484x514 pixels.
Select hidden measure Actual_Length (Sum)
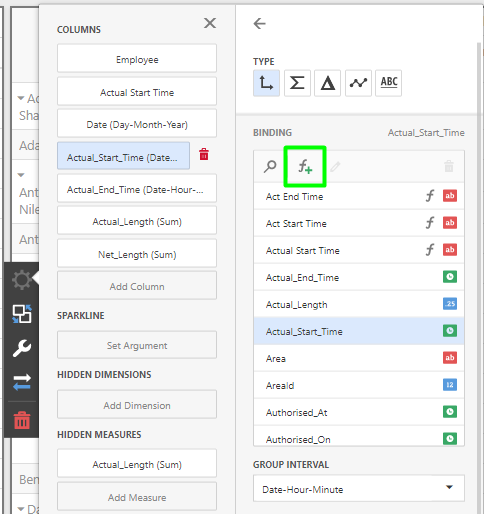(x=137, y=463)
